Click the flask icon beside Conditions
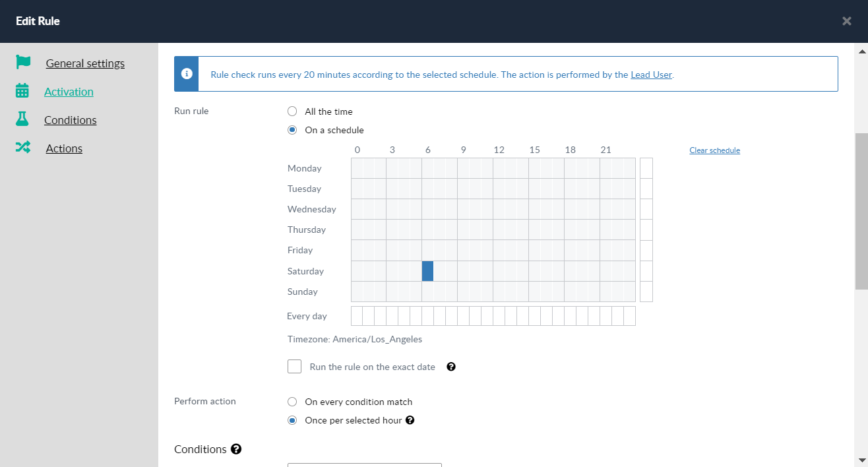Viewport: 868px width, 467px height. [22, 119]
